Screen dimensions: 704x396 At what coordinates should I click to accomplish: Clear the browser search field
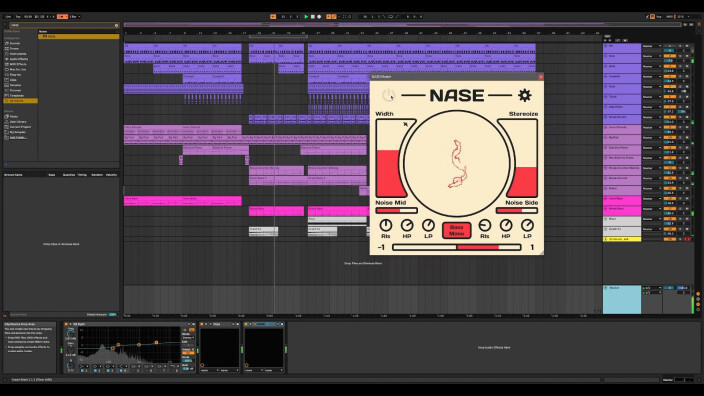point(116,25)
